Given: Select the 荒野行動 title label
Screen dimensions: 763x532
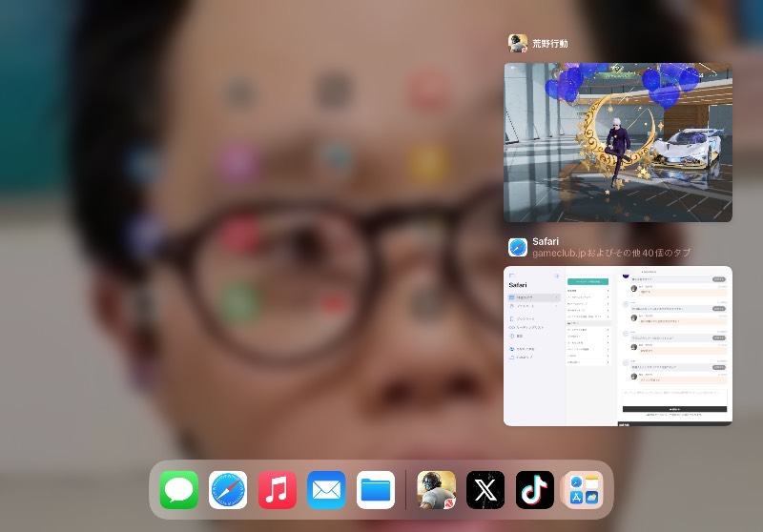Looking at the screenshot, I should (x=550, y=43).
